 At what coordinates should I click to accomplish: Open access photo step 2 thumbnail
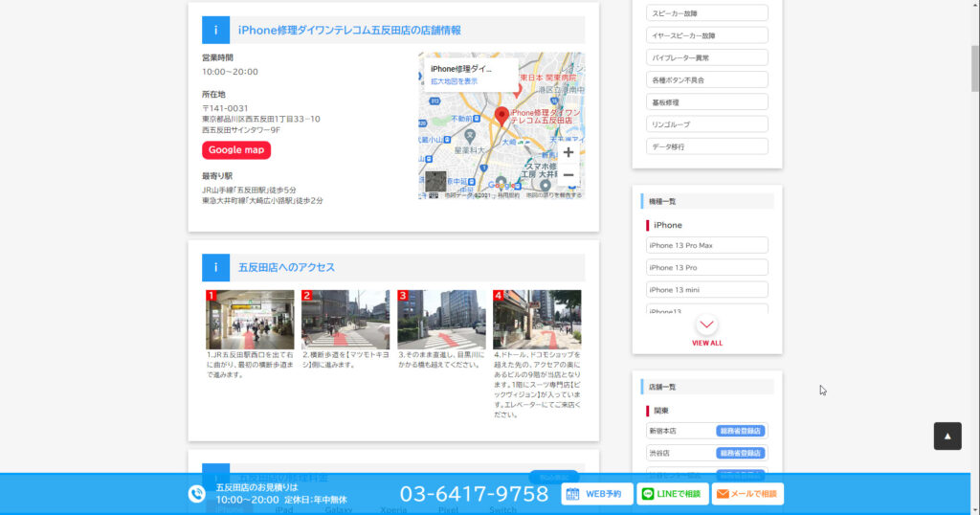pyautogui.click(x=345, y=320)
